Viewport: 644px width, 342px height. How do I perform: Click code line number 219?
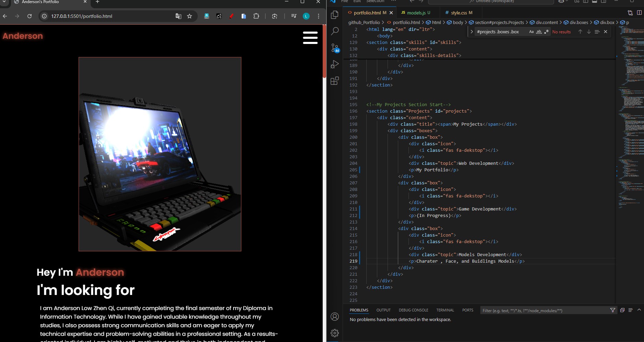[x=353, y=261]
